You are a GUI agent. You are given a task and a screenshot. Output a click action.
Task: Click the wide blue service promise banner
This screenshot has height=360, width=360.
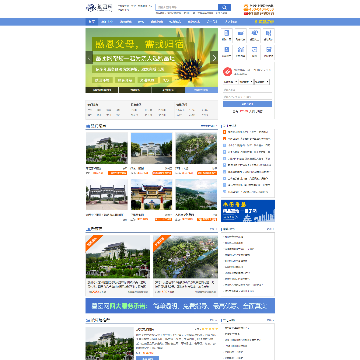tap(180, 306)
